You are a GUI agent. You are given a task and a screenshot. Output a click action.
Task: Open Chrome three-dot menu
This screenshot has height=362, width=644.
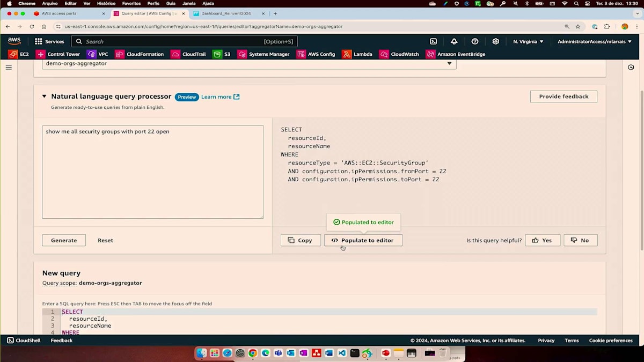[636, 26]
